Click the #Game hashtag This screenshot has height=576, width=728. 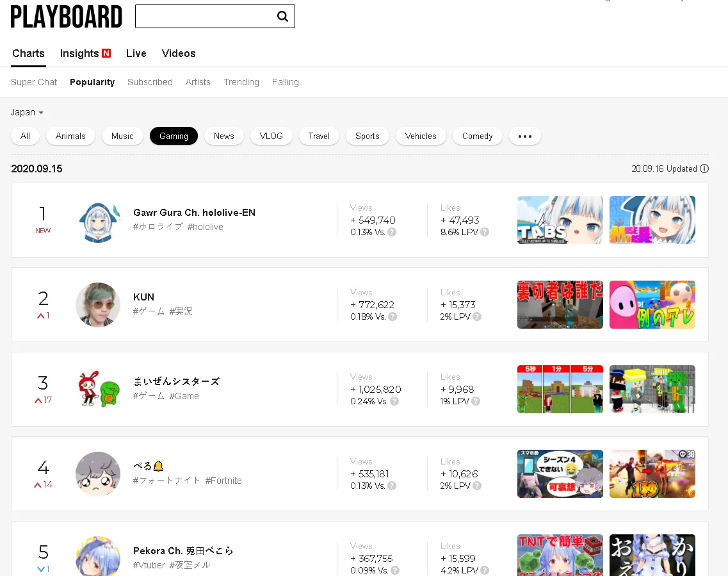pos(184,396)
